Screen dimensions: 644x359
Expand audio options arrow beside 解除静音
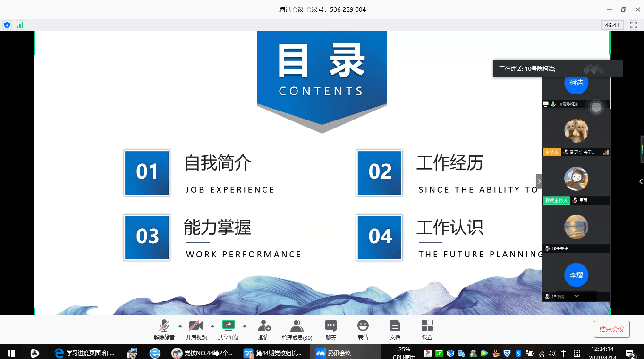pos(180,325)
